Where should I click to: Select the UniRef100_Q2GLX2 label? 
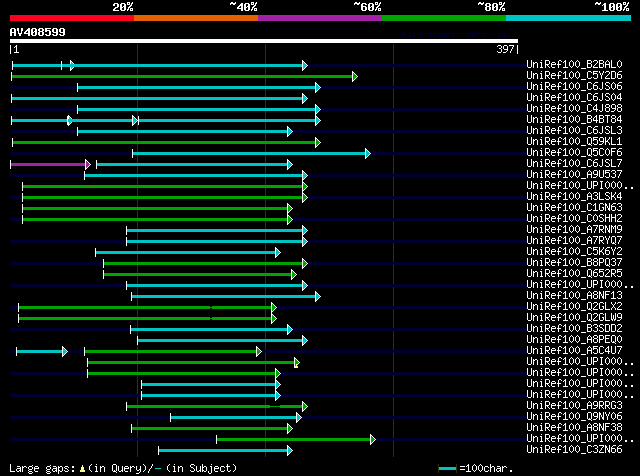click(x=574, y=307)
